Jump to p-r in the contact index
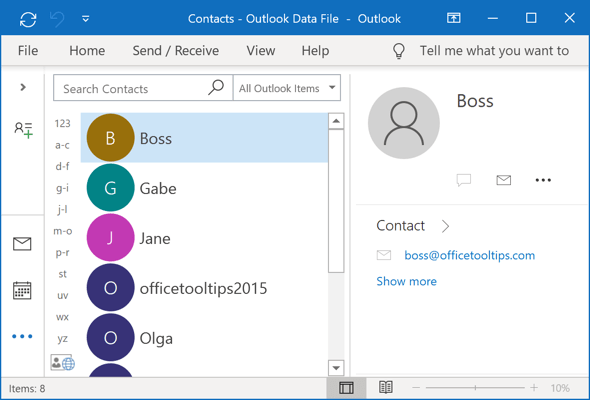 62,252
